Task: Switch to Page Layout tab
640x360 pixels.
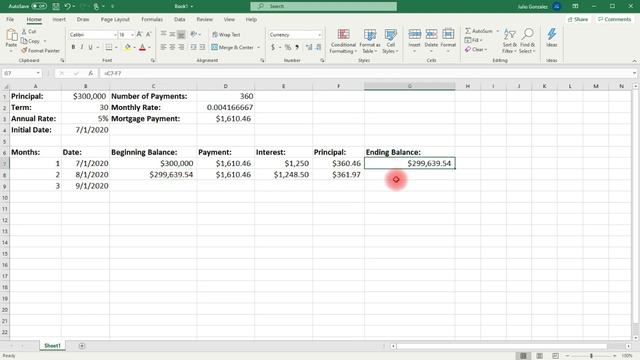Action: 115,19
